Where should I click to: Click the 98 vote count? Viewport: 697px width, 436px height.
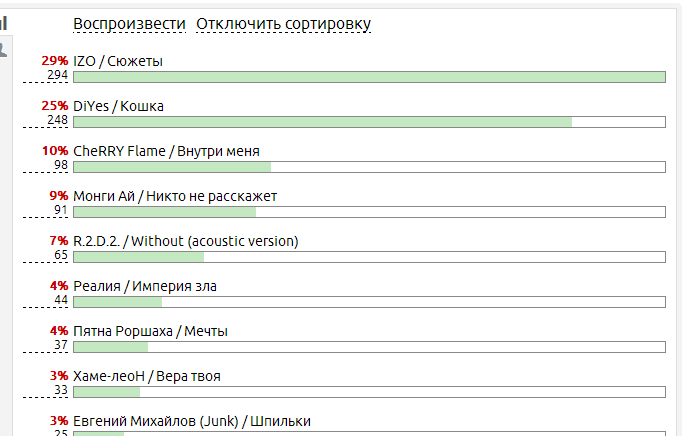pyautogui.click(x=61, y=165)
